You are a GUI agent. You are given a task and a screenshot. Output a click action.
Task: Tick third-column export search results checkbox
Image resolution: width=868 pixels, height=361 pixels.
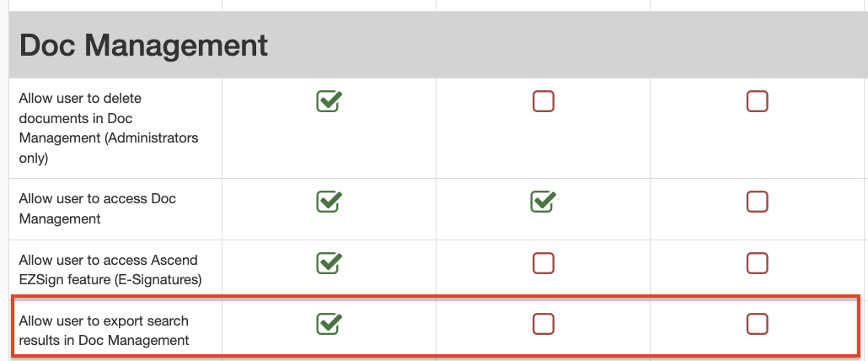pos(758,324)
